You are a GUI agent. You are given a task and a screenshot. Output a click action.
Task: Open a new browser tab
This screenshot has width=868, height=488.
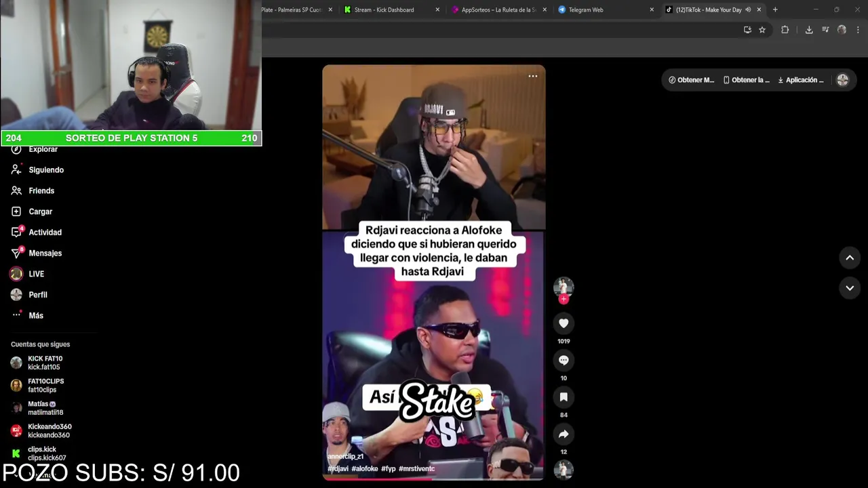[x=775, y=9]
